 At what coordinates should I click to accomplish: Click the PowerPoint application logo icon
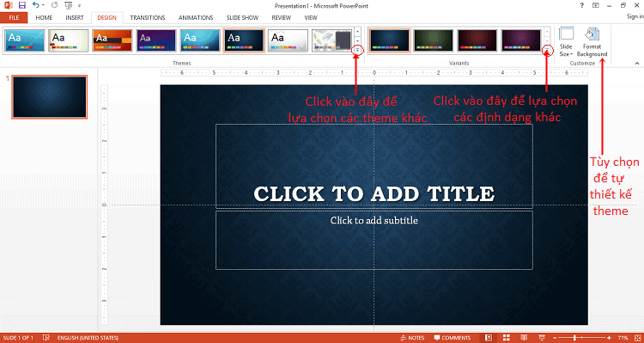(9, 5)
